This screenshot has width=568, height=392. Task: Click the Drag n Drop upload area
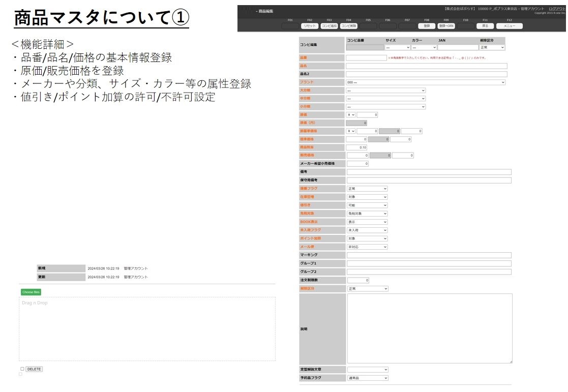[147, 329]
